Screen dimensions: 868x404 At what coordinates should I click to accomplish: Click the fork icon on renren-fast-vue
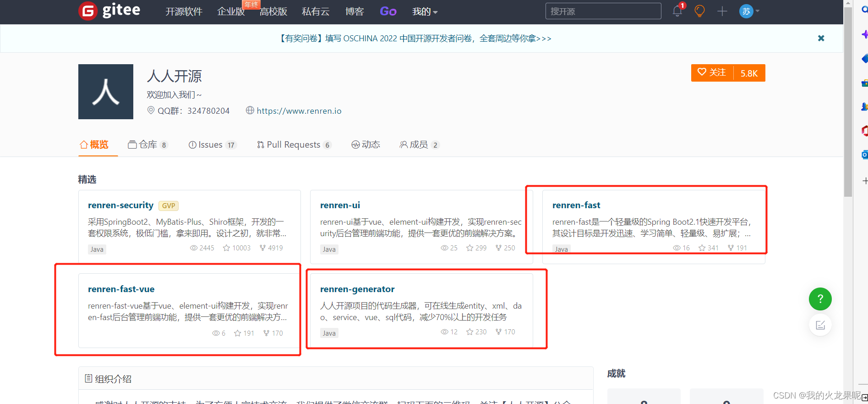pyautogui.click(x=266, y=333)
